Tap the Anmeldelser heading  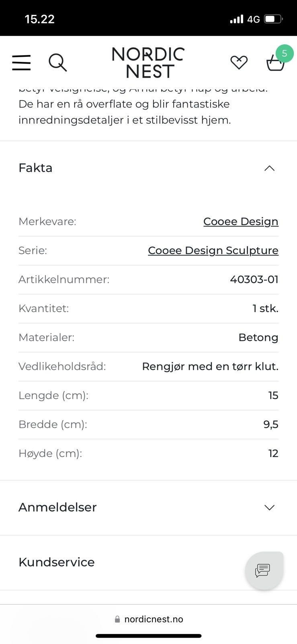58,507
